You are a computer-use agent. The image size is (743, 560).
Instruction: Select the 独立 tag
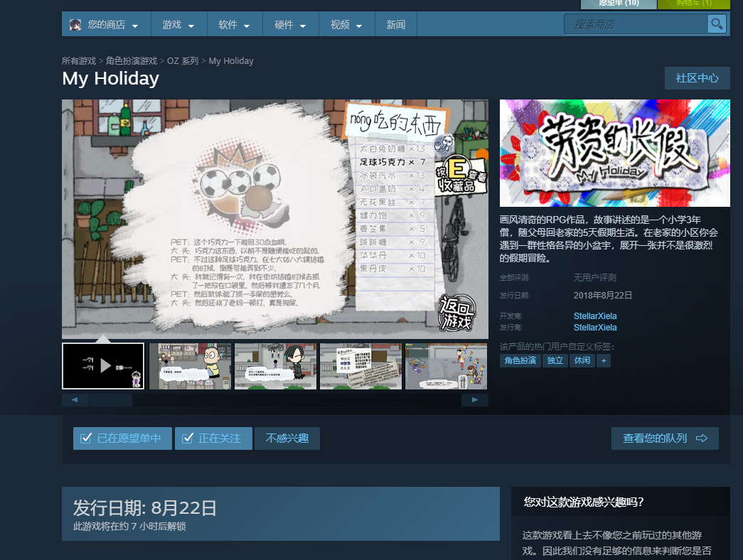[x=555, y=360]
